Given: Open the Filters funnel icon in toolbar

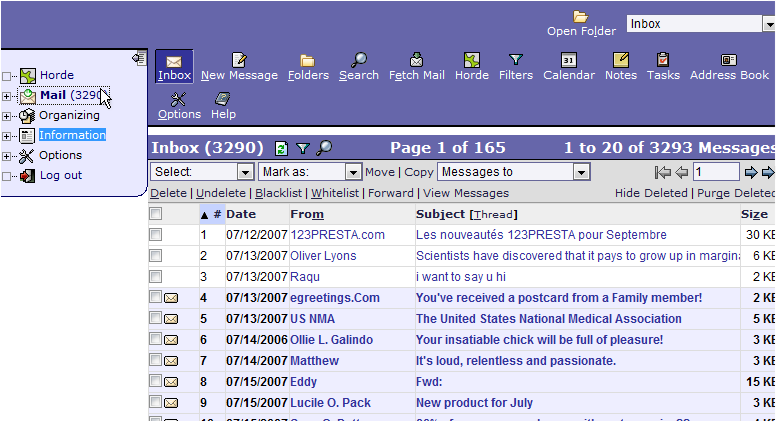Looking at the screenshot, I should click(x=515, y=61).
